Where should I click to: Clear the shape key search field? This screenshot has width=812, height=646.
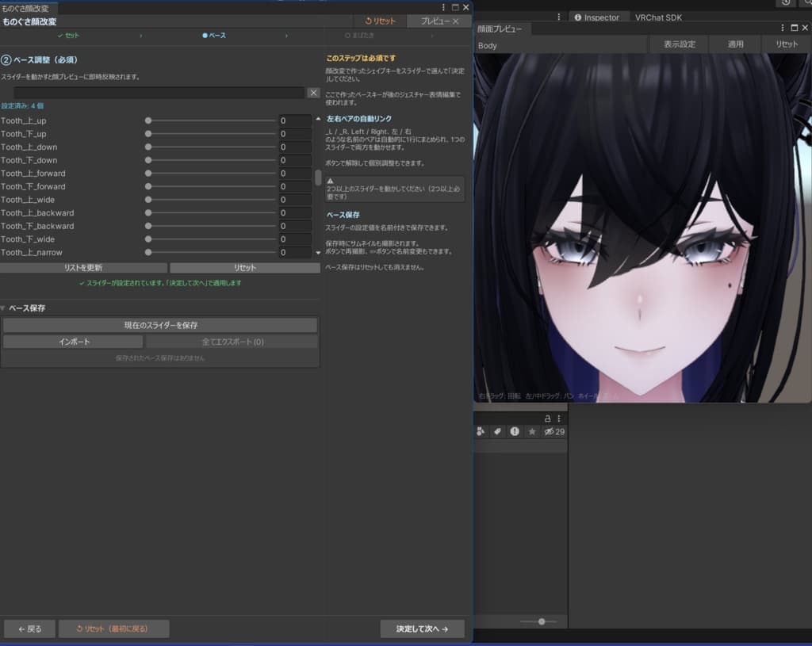point(313,93)
